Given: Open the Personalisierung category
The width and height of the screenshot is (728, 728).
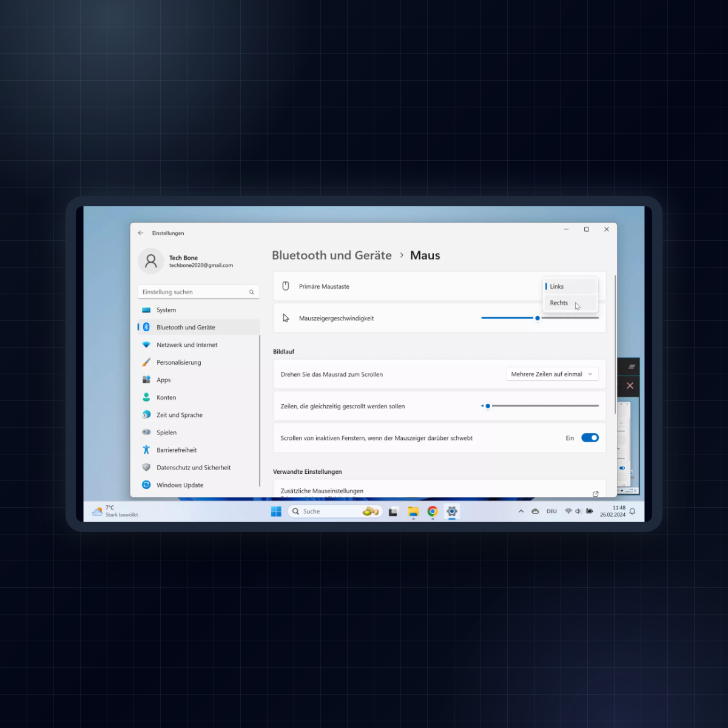Looking at the screenshot, I should coord(198,363).
